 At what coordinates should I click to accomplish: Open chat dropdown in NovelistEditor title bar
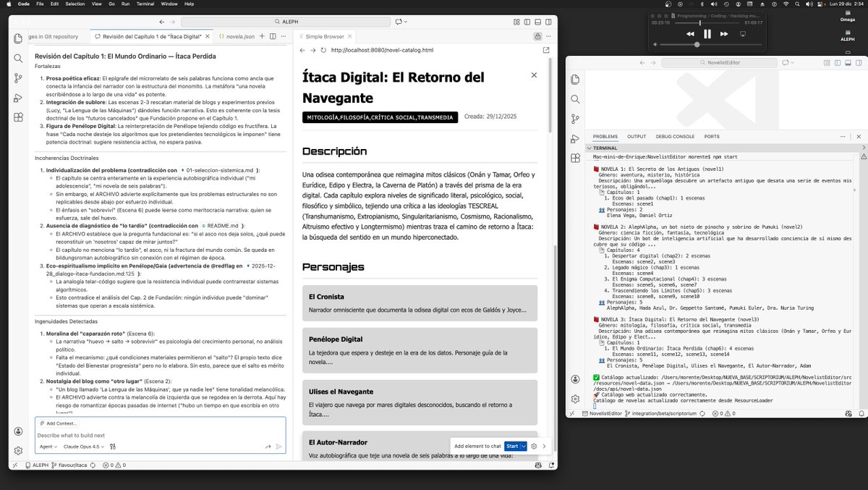[792, 62]
